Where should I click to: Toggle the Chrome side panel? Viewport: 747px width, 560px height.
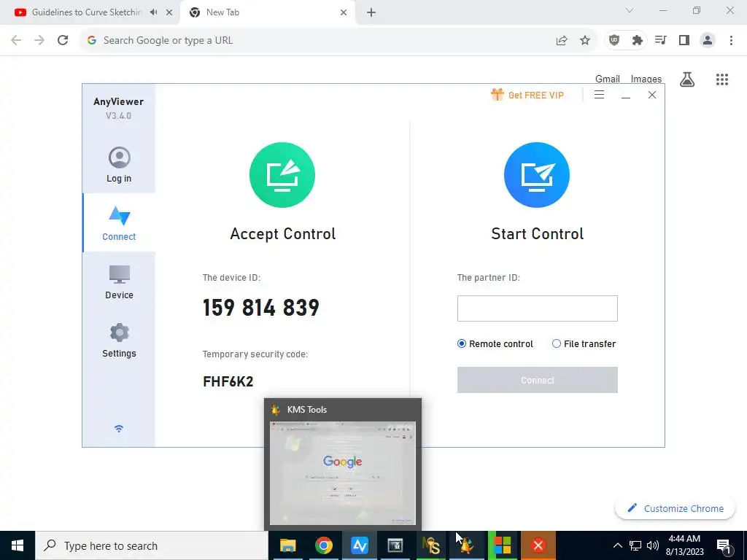click(x=684, y=41)
